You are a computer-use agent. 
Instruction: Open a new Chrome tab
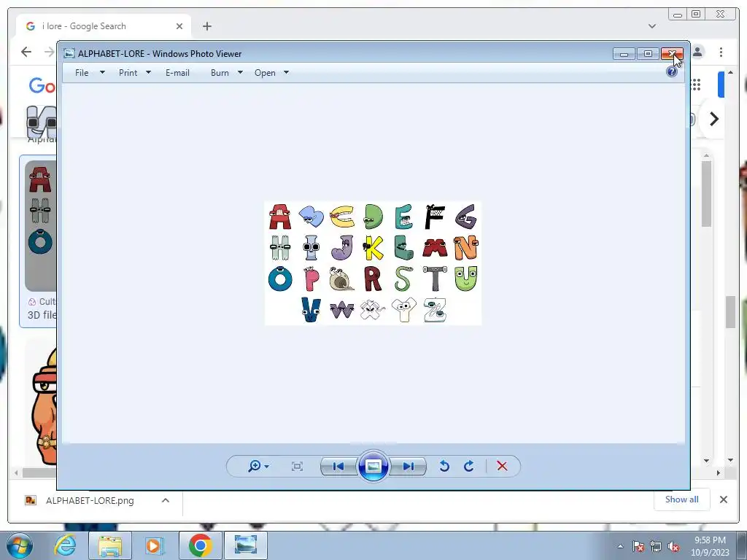[206, 26]
